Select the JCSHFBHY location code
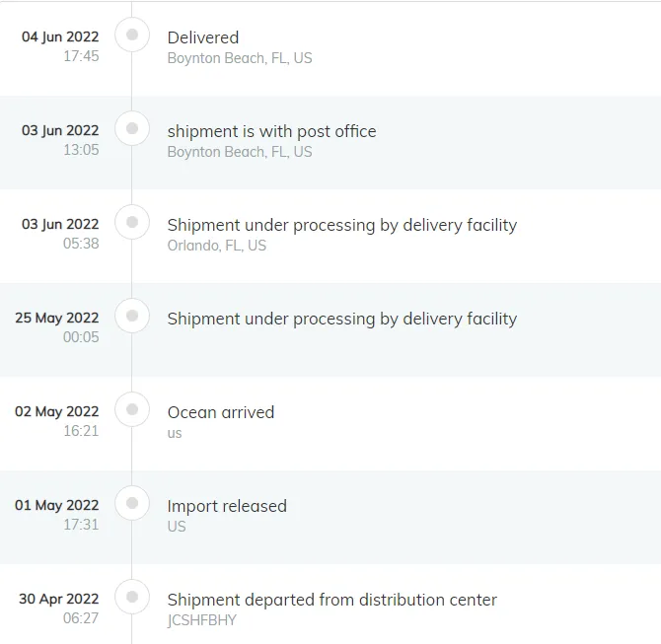This screenshot has height=644, width=661. coord(202,620)
